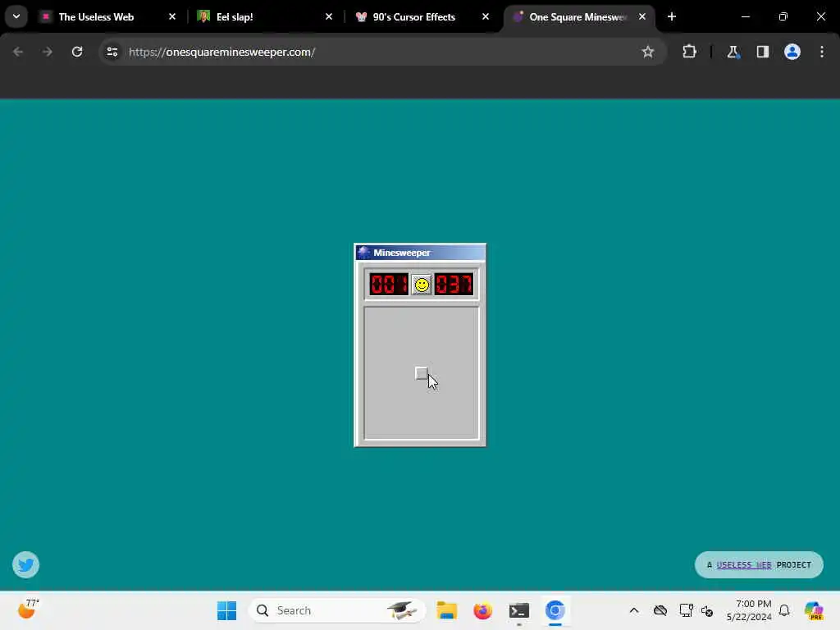Go forward to next page
This screenshot has height=630, width=840.
pos(47,52)
